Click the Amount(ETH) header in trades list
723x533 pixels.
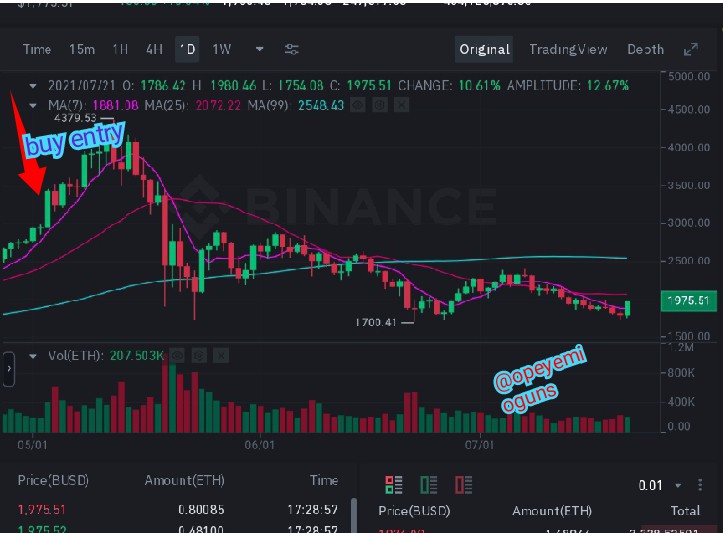tap(184, 480)
